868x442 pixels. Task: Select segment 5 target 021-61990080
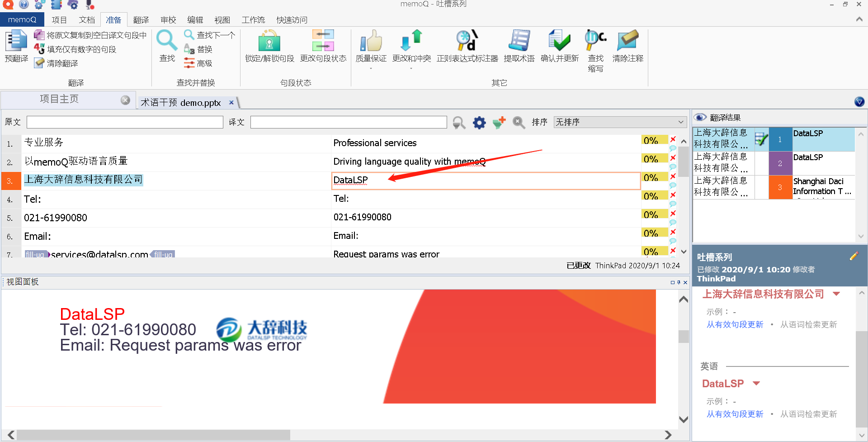(x=362, y=217)
